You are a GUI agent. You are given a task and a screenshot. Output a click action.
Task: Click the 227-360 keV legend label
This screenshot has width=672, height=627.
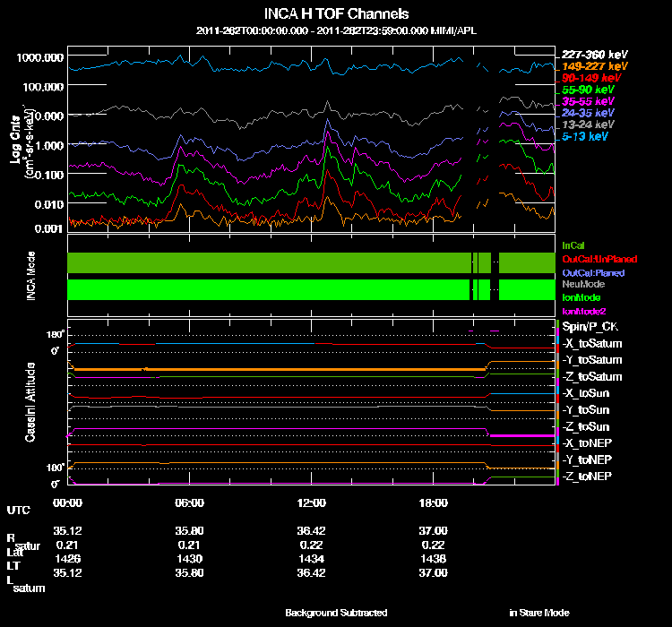click(x=593, y=55)
